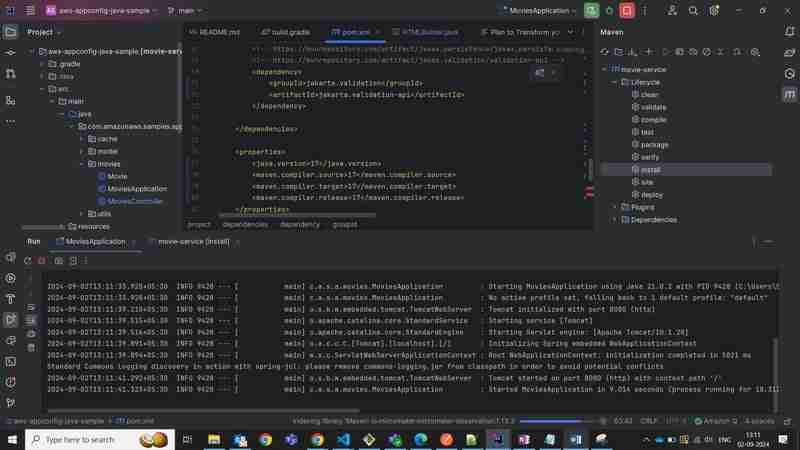This screenshot has height=450, width=800.
Task: Click the Debug bug icon in top toolbar
Action: (x=609, y=10)
